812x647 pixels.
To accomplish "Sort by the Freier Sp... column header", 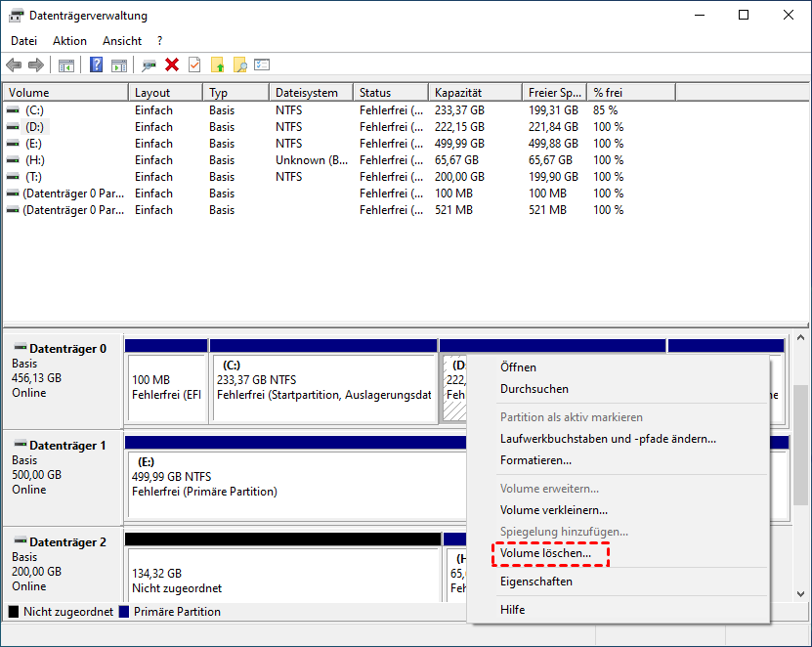I will coord(555,93).
